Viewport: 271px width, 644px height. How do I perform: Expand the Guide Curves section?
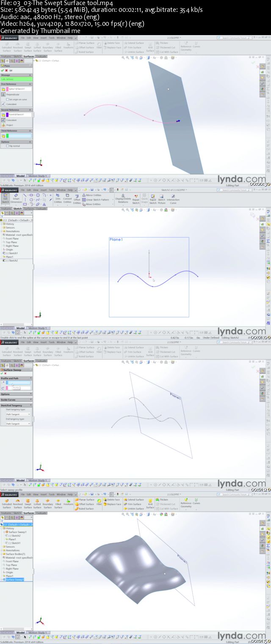click(30, 400)
